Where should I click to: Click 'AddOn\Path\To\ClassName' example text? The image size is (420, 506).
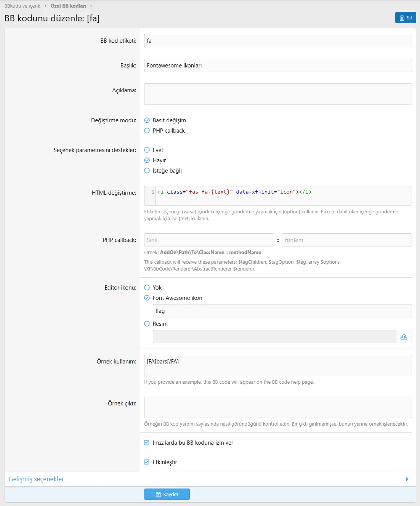192,253
